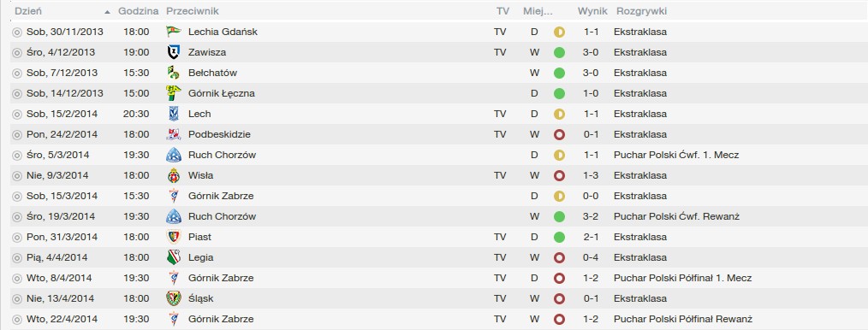Screen dimensions: 868x330
Task: Click the Lechia Gdańsk club crest
Action: click(173, 32)
